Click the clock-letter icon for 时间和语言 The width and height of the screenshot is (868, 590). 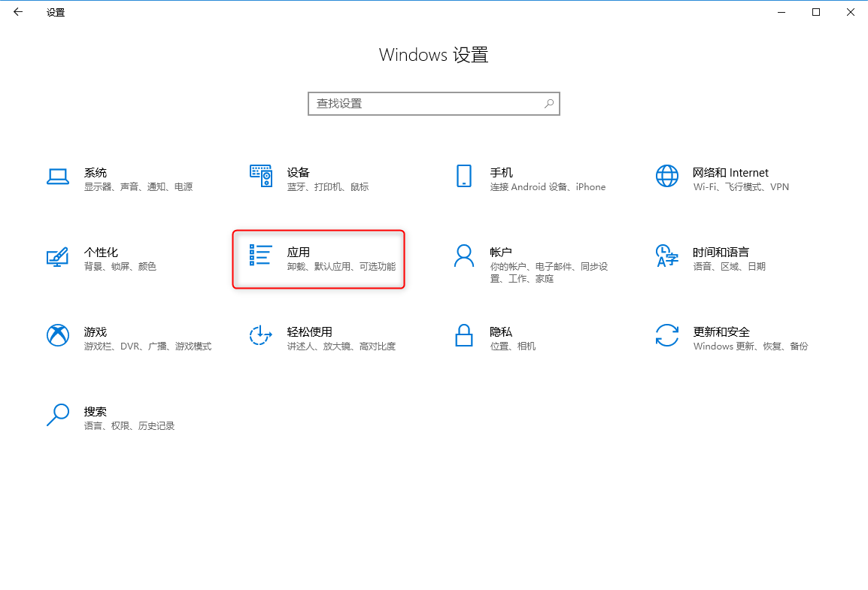(x=667, y=256)
